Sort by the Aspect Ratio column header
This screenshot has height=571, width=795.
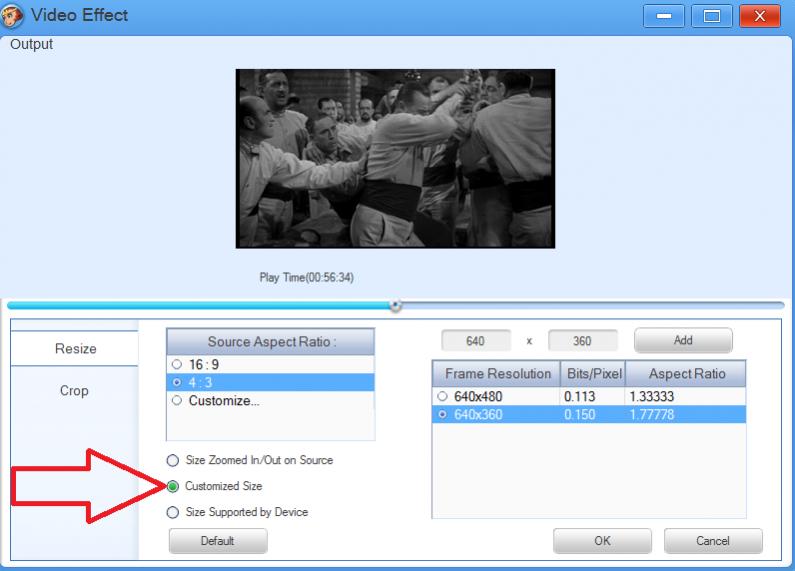686,374
